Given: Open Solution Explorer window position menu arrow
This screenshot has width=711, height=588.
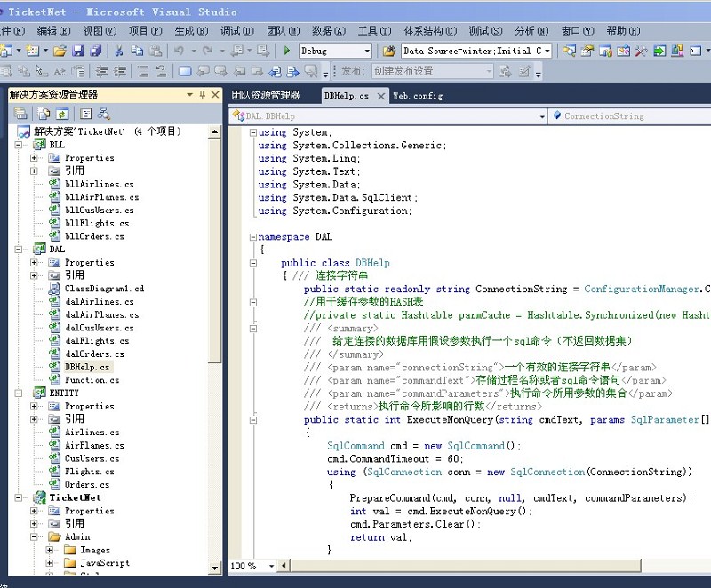Looking at the screenshot, I should pos(189,95).
